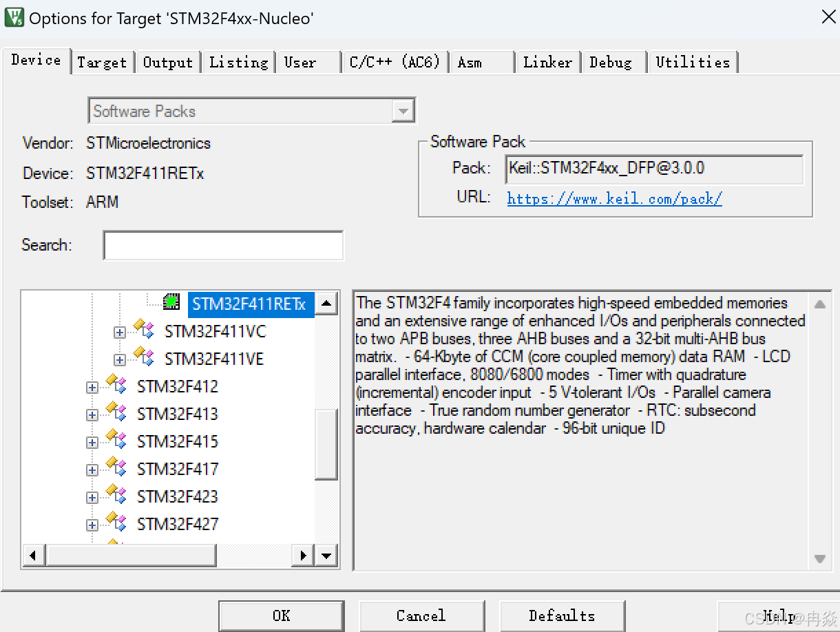Image resolution: width=840 pixels, height=632 pixels.
Task: Click the description panel scroll down arrow
Action: 819,559
